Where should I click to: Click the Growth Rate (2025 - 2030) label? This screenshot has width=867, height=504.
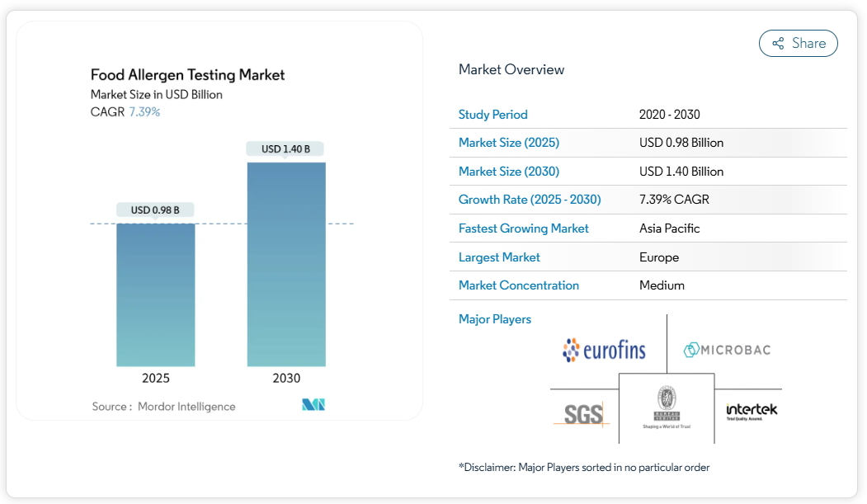click(x=529, y=200)
